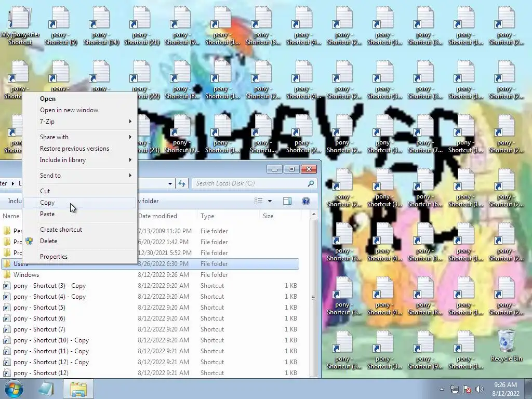Expand the 7-Zip submenu arrow
532x399 pixels.
(130, 122)
